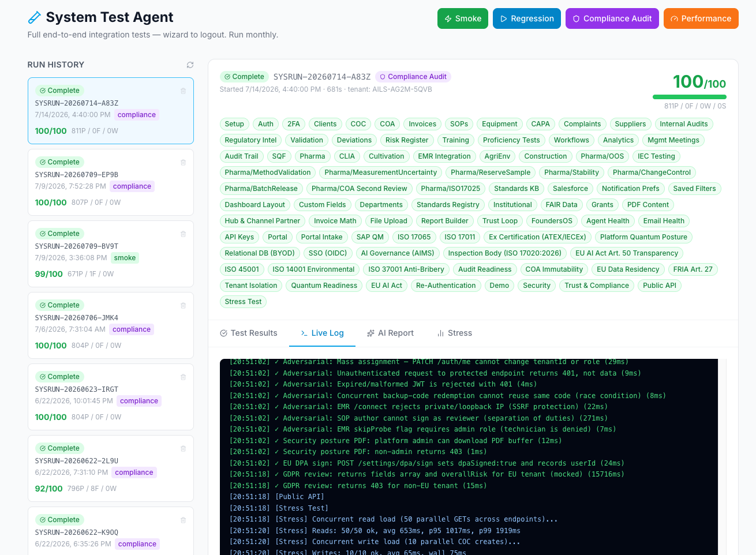Viewport: 756px width, 555px height.
Task: Click the Hub & Channel Partner chip
Action: click(263, 221)
